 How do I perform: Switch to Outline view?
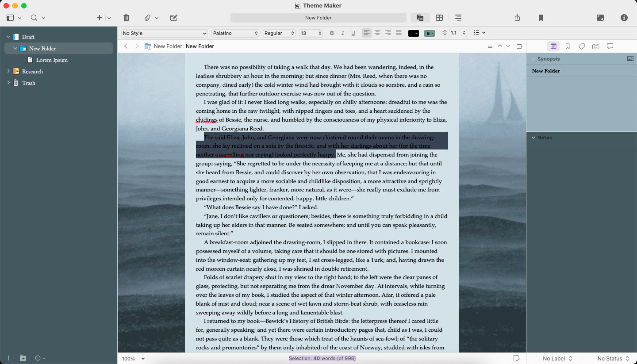point(458,18)
